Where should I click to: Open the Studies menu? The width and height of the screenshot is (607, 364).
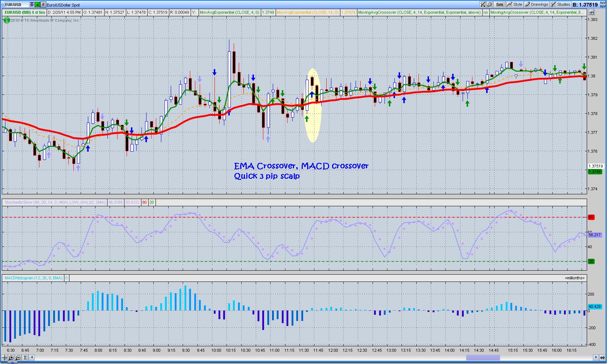click(x=560, y=4)
